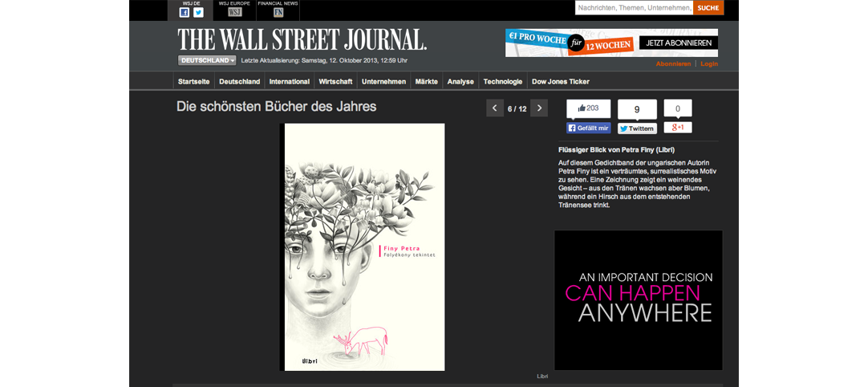Open the WSJ DE Twitter icon

tap(198, 12)
